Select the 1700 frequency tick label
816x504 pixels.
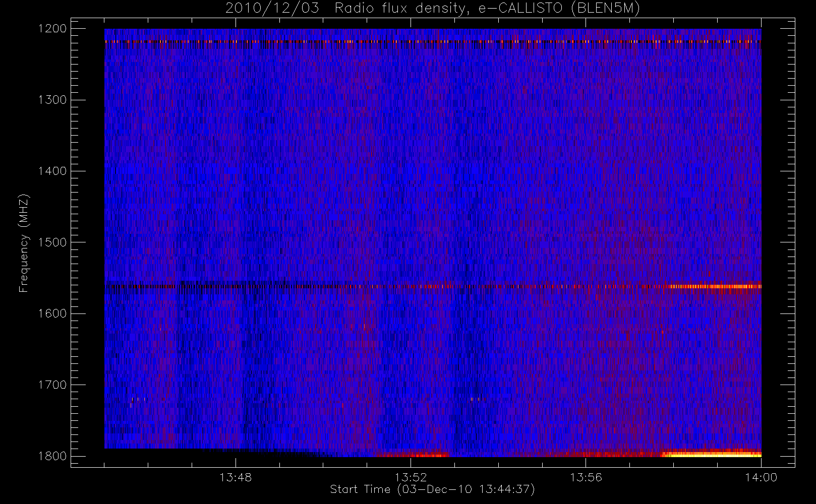52,385
